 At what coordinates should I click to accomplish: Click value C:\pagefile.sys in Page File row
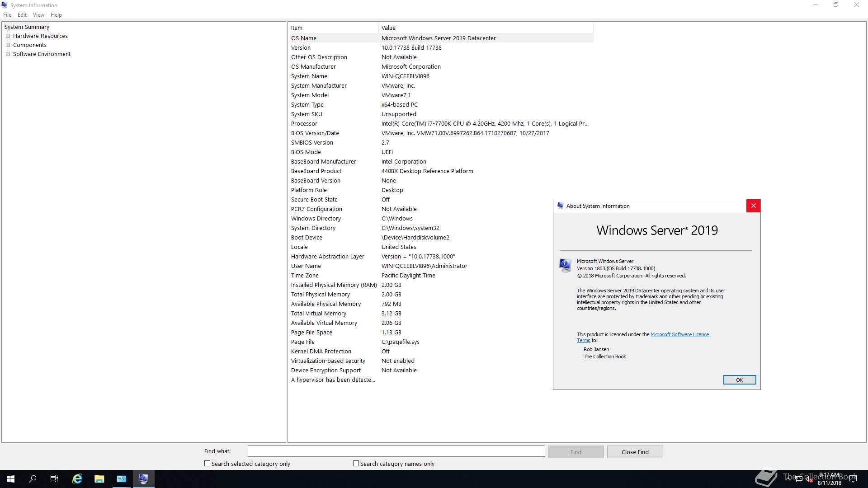(401, 342)
